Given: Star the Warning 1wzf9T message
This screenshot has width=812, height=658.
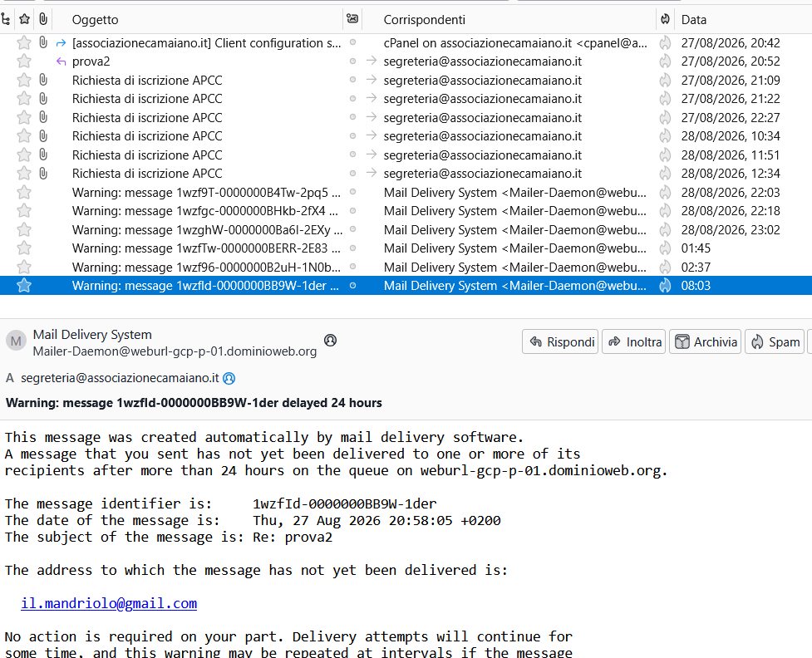Looking at the screenshot, I should pyautogui.click(x=24, y=193).
